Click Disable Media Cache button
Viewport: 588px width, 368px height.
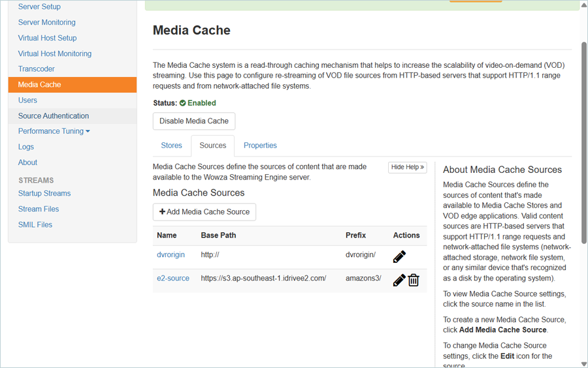(194, 121)
